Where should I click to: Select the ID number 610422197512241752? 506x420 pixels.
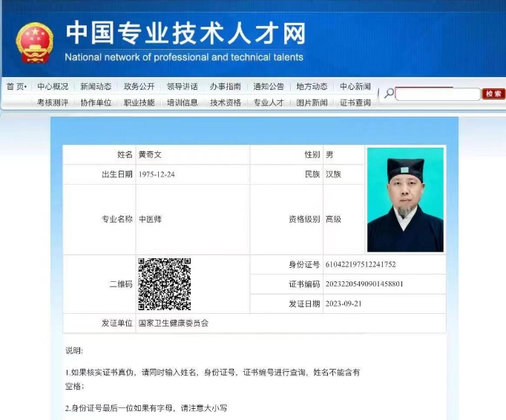click(x=361, y=264)
